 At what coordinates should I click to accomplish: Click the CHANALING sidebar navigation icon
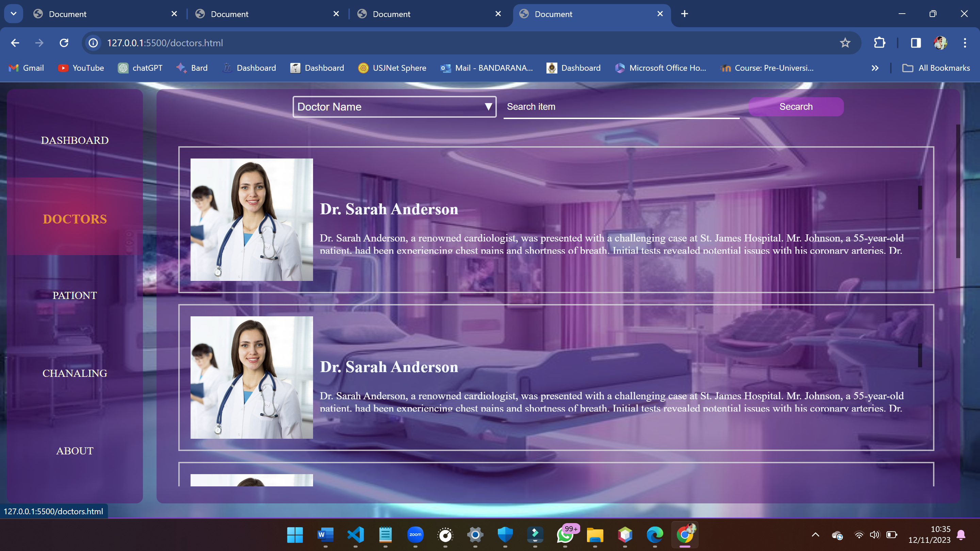(74, 373)
